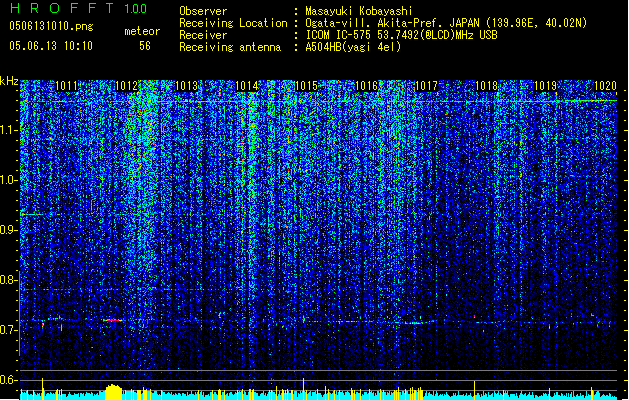This screenshot has width=629, height=400.
Task: Click the antenna text A504HB(yagi 4el)
Action: coord(353,47)
